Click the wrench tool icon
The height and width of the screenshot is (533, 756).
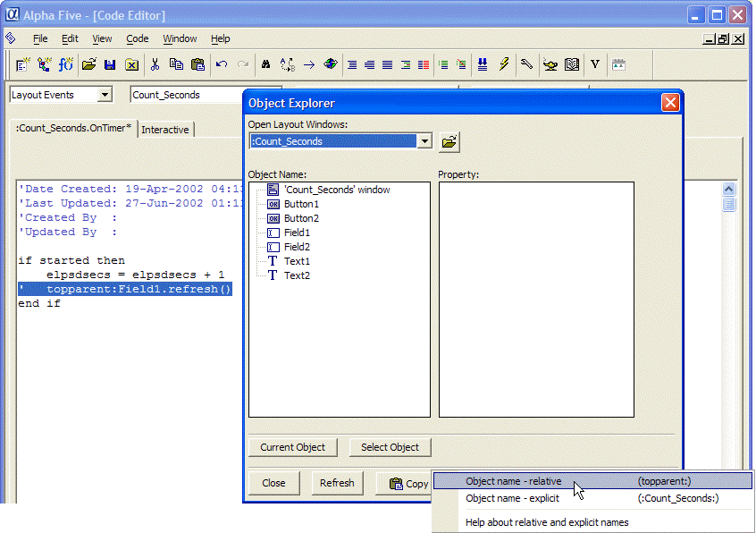tap(526, 64)
